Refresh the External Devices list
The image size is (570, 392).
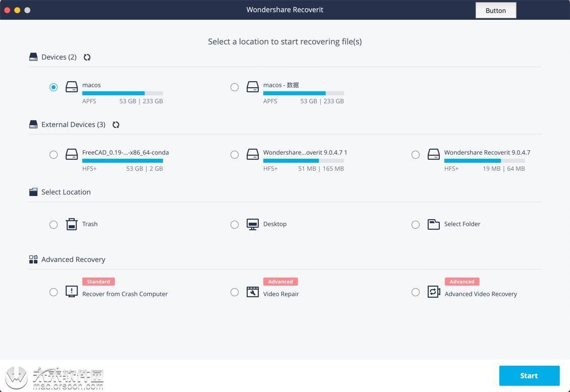pyautogui.click(x=116, y=125)
